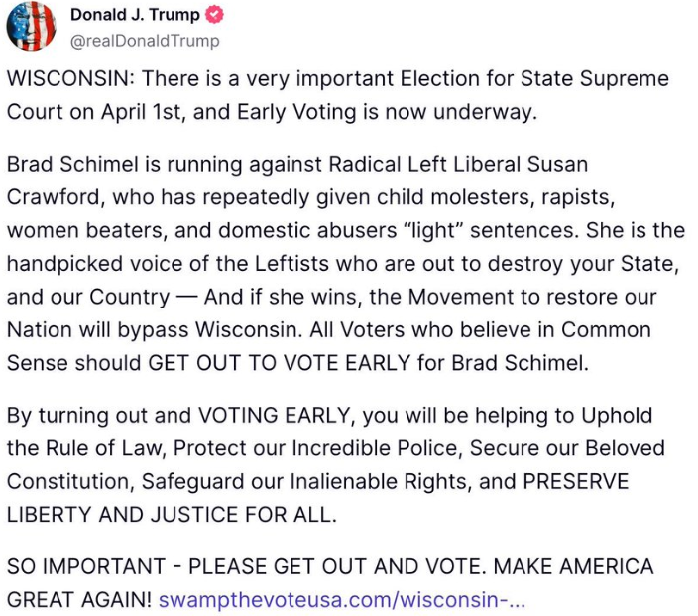698x616 pixels.
Task: Click the words State Supreme in the first line
Action: tap(595, 79)
